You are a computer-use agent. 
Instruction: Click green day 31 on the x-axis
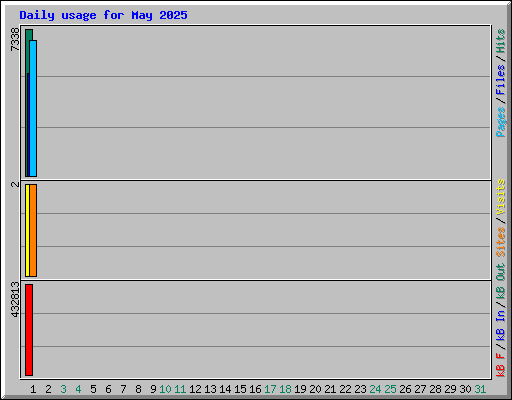pyautogui.click(x=480, y=389)
